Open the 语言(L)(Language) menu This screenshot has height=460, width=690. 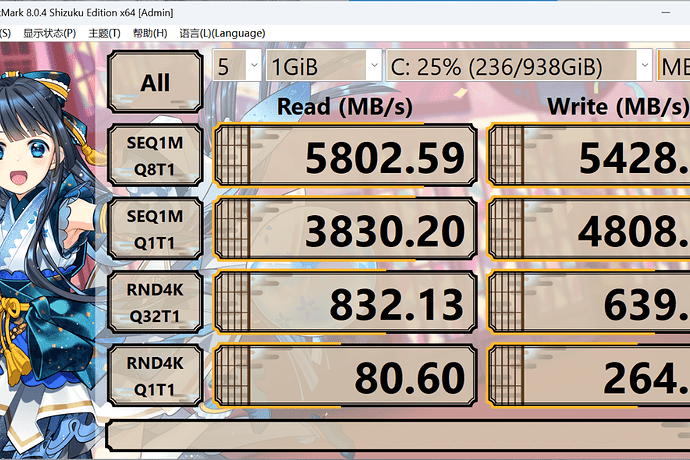pyautogui.click(x=222, y=33)
